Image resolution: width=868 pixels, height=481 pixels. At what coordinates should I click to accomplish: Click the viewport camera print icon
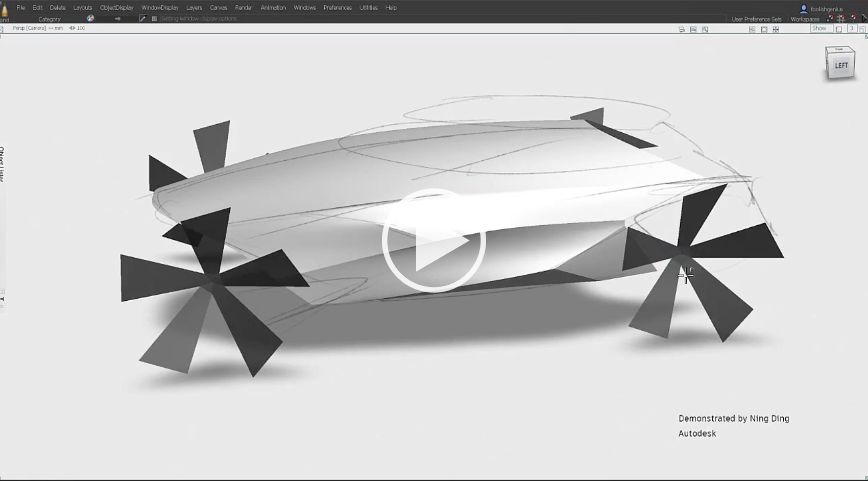[682, 30]
